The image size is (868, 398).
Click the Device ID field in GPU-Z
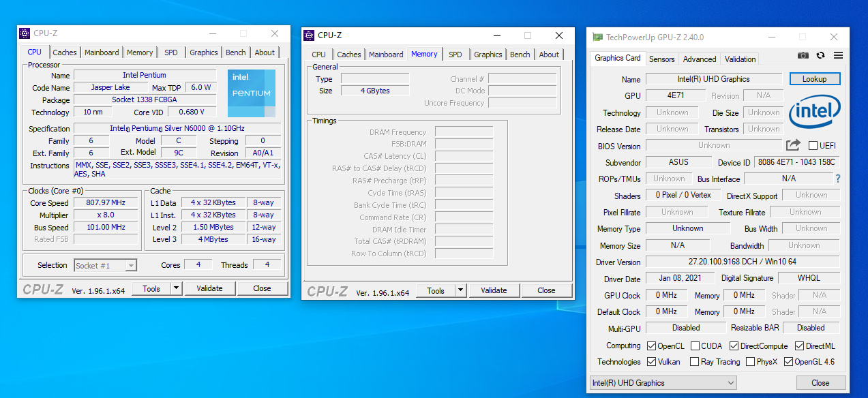tap(796, 162)
